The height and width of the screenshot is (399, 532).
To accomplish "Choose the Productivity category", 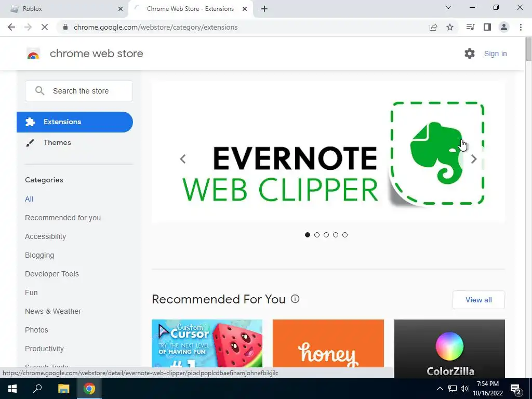I will coord(45,349).
